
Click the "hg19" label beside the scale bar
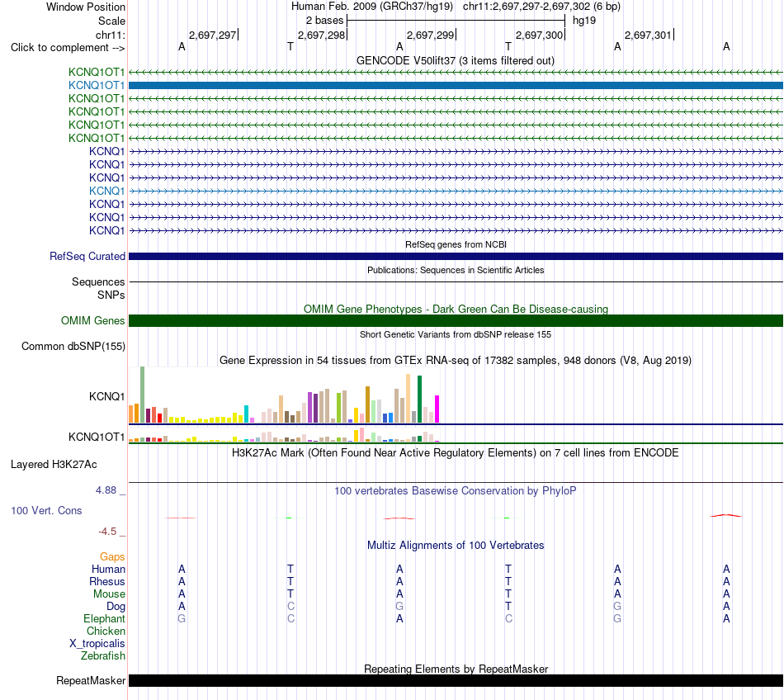pyautogui.click(x=584, y=21)
